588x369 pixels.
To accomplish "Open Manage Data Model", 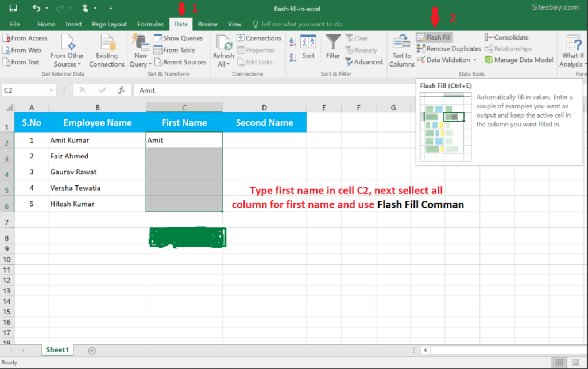I will click(x=519, y=60).
